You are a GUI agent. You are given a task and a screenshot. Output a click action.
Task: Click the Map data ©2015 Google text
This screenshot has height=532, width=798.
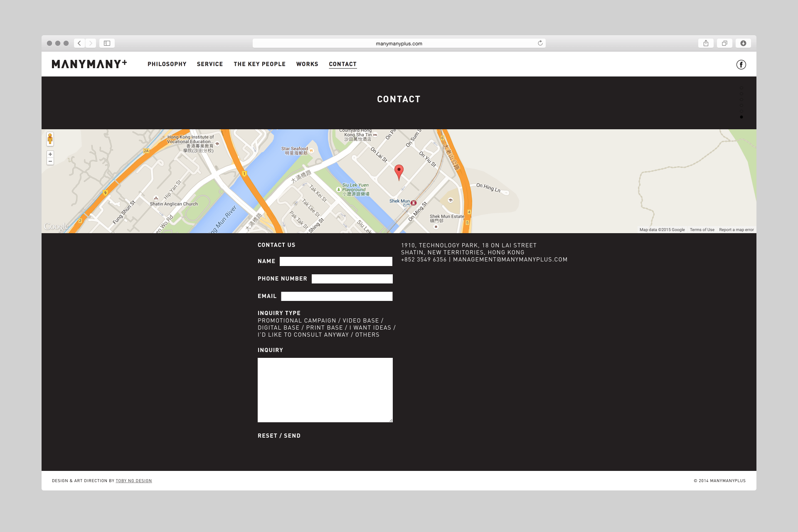coord(662,229)
